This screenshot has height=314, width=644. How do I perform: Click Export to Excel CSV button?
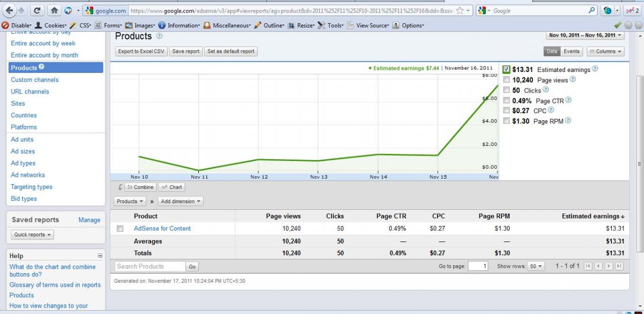coord(141,51)
